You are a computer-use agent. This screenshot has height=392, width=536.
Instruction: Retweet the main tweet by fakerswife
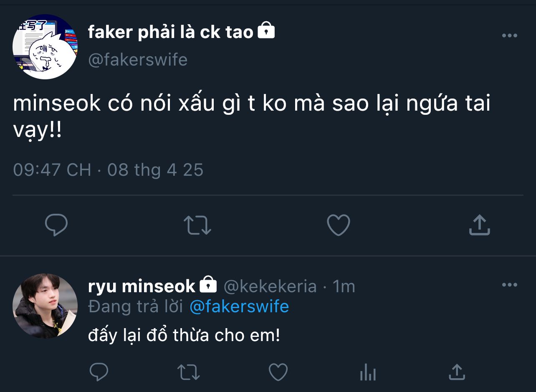pyautogui.click(x=197, y=225)
